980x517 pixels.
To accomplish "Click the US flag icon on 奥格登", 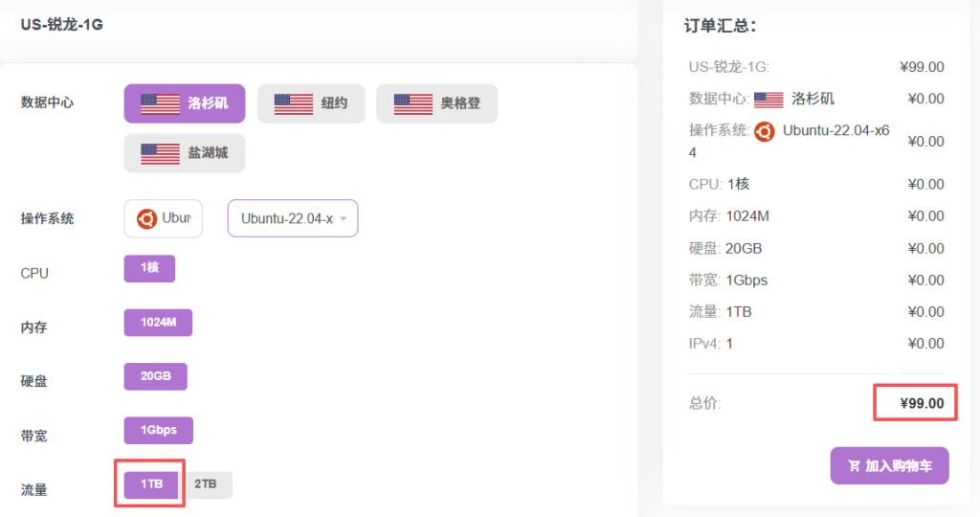I will [413, 103].
